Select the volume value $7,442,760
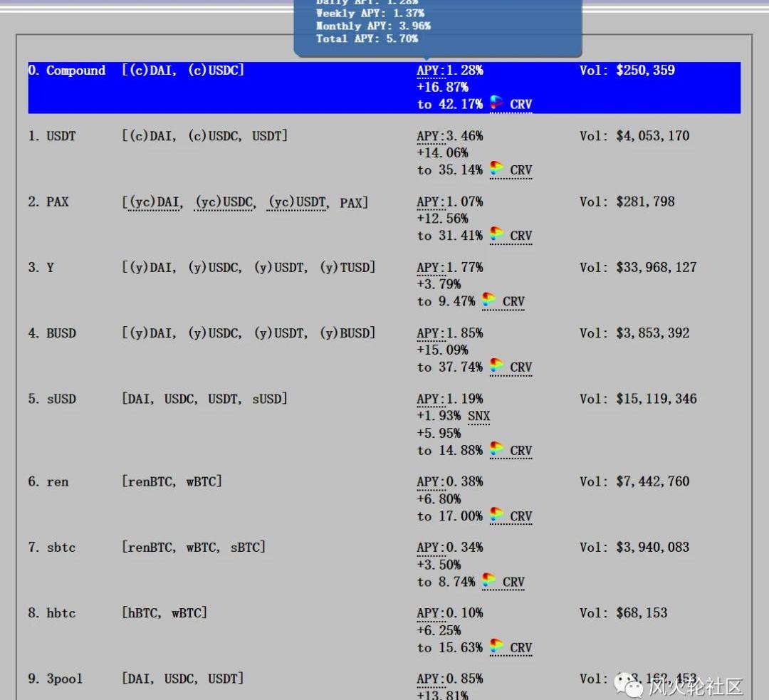769x700 pixels. (x=653, y=481)
